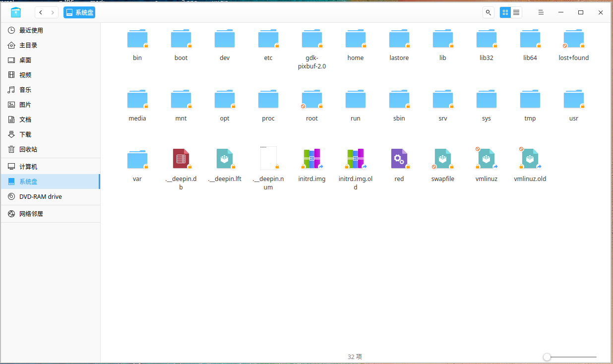Click the opt folder
Viewport: 613px width, 364px height.
click(225, 99)
